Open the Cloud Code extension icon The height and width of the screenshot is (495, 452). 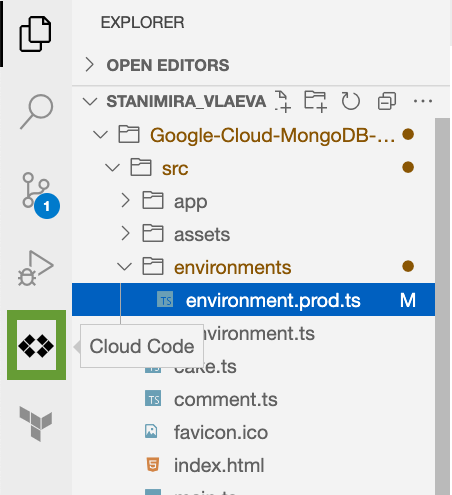pyautogui.click(x=36, y=345)
